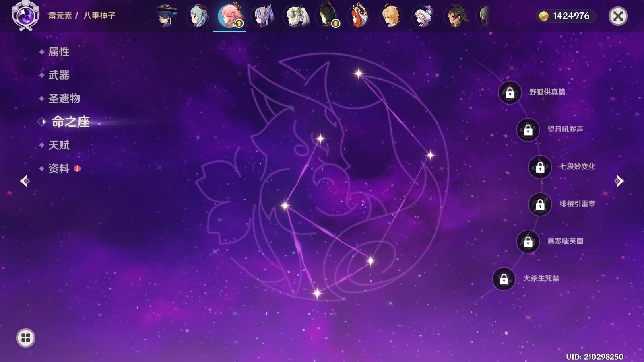Switch to Keqing's purple-haired avatar
Viewport: 644px width, 362px height.
point(262,15)
